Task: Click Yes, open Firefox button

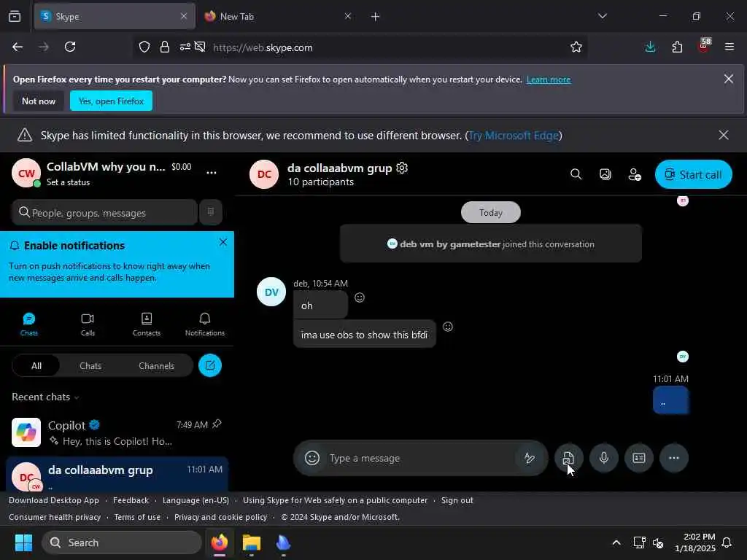Action: (x=111, y=101)
